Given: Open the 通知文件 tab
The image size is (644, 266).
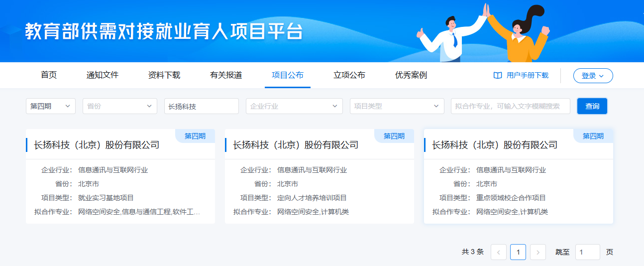Looking at the screenshot, I should 103,75.
